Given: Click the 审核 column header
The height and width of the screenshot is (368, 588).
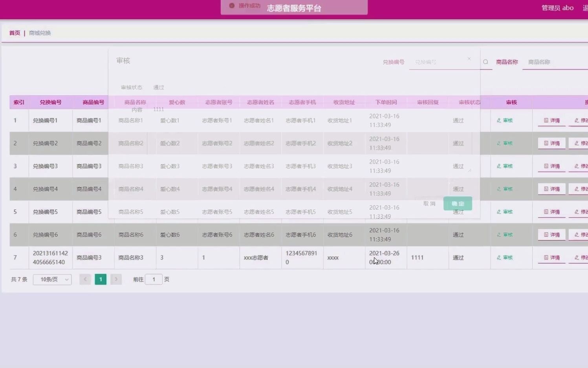Looking at the screenshot, I should pyautogui.click(x=511, y=102).
